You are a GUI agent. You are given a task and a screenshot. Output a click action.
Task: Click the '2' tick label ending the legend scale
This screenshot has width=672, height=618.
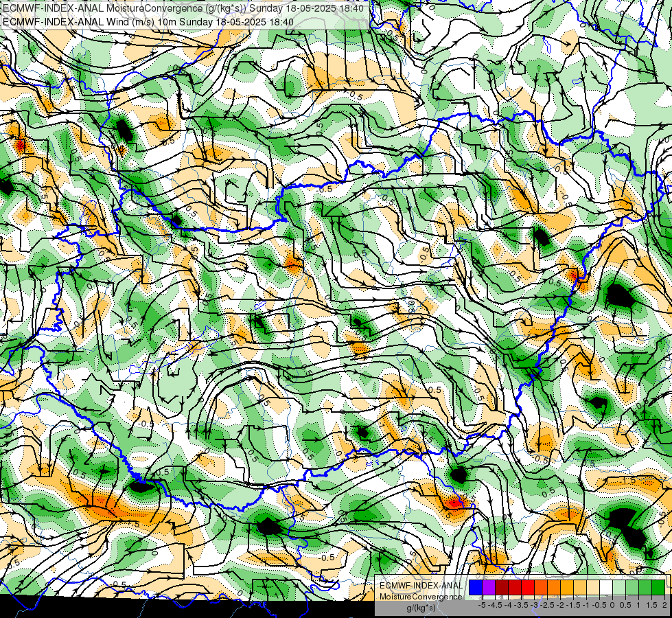tap(664, 605)
